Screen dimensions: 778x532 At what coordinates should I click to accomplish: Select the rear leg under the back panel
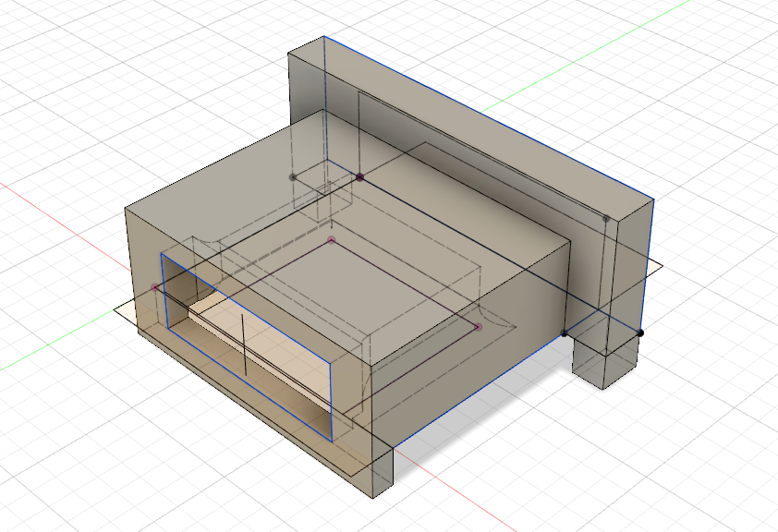(x=604, y=361)
